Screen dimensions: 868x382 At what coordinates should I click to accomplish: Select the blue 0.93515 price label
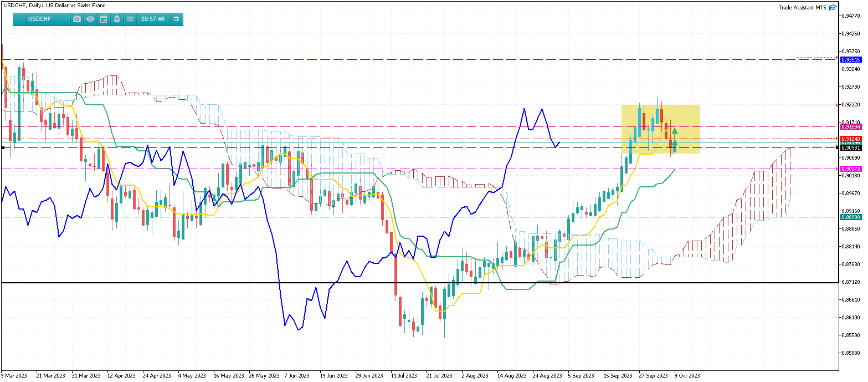click(x=850, y=60)
